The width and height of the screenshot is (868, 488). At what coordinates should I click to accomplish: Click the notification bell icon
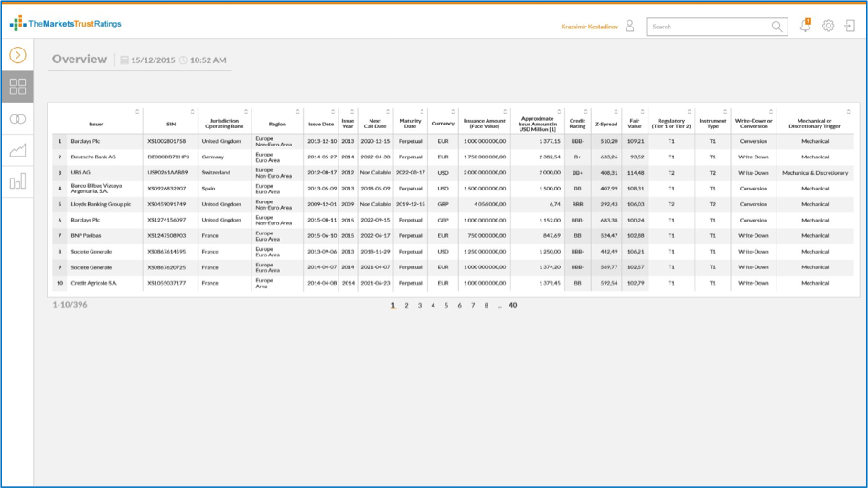pos(806,26)
